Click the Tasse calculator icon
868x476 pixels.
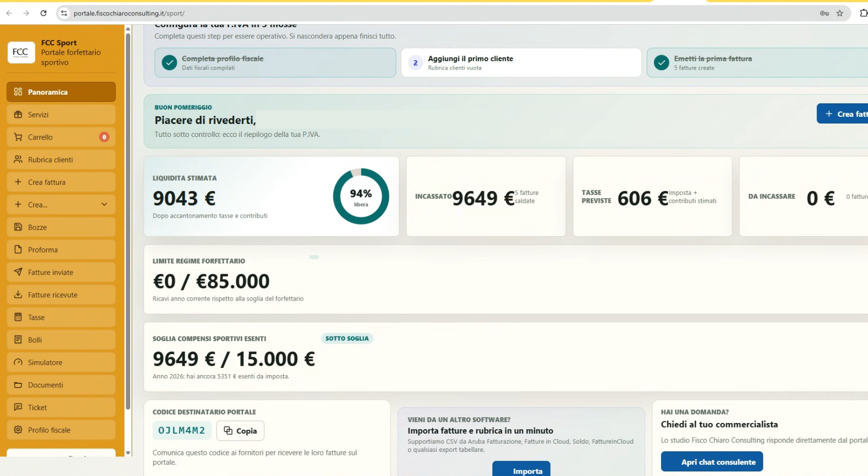coord(18,317)
